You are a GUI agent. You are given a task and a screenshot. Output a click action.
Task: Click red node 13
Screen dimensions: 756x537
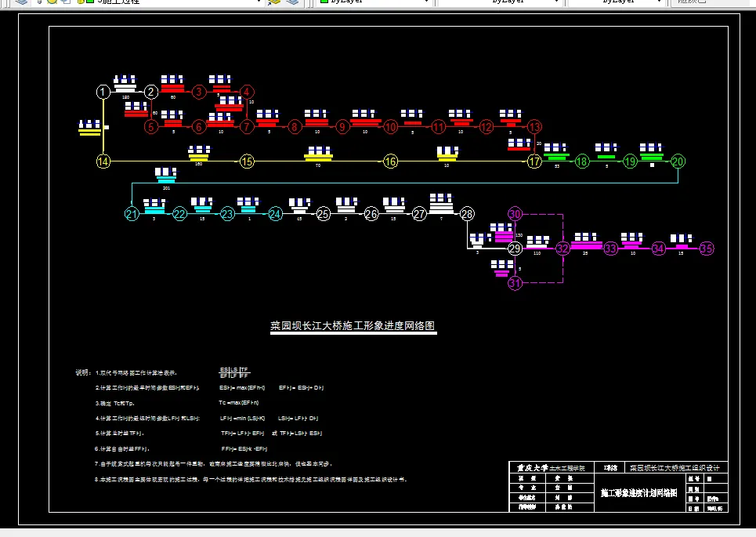(534, 127)
